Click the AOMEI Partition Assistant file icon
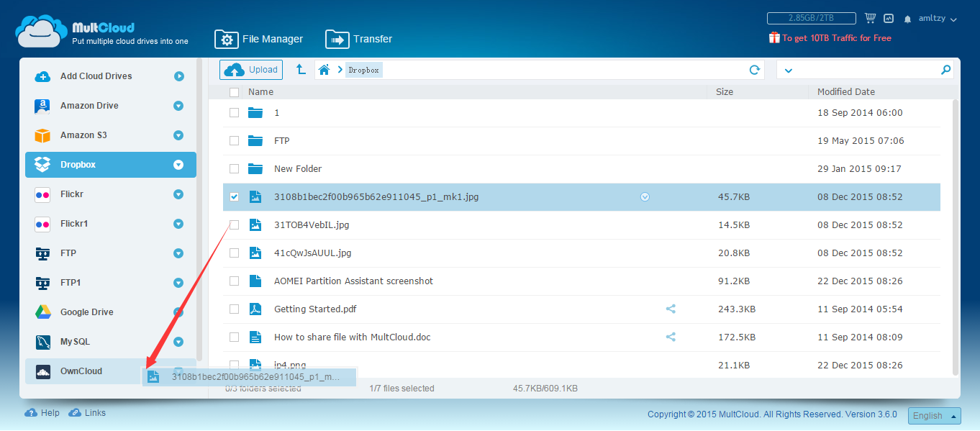The height and width of the screenshot is (431, 980). 255,281
